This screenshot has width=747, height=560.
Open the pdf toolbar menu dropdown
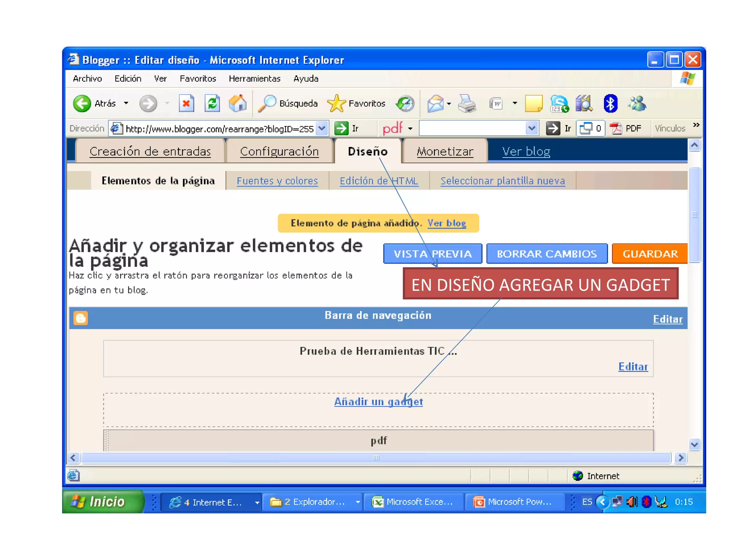pyautogui.click(x=410, y=129)
